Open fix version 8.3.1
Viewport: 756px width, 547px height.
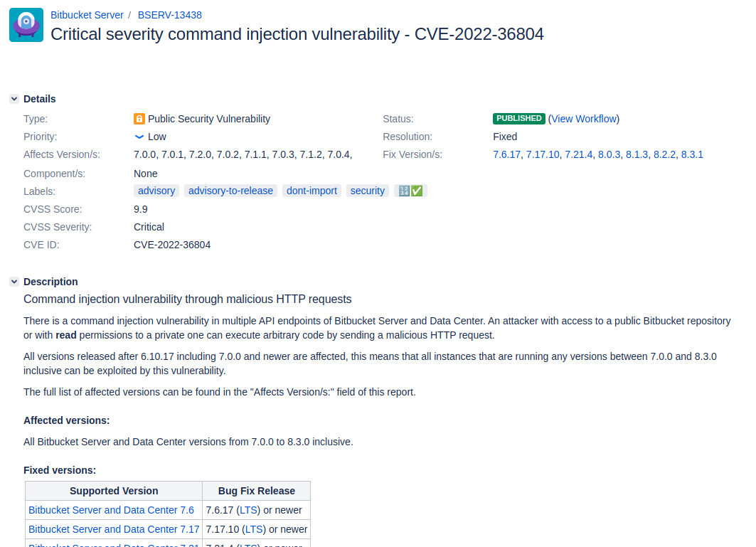tap(692, 154)
